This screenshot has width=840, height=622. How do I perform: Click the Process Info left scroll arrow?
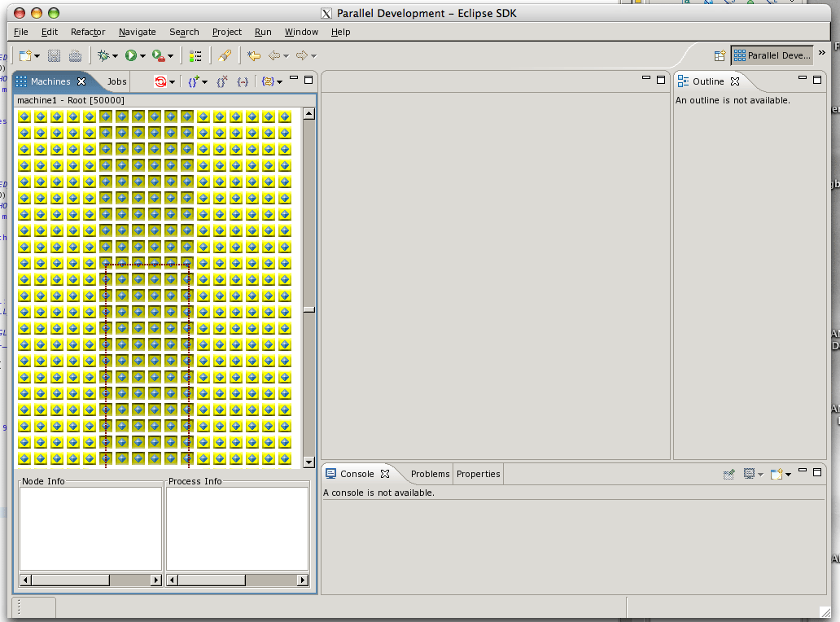(172, 580)
